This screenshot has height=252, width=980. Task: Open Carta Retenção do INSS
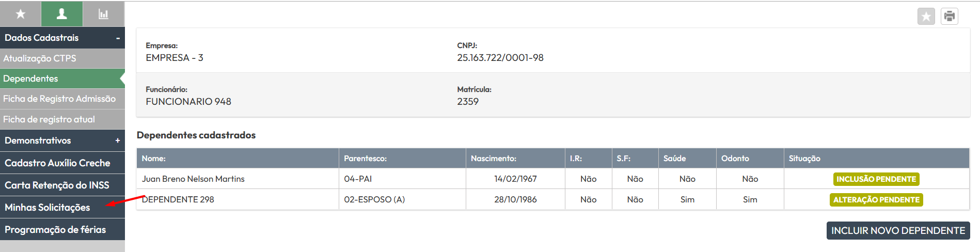tap(62, 185)
